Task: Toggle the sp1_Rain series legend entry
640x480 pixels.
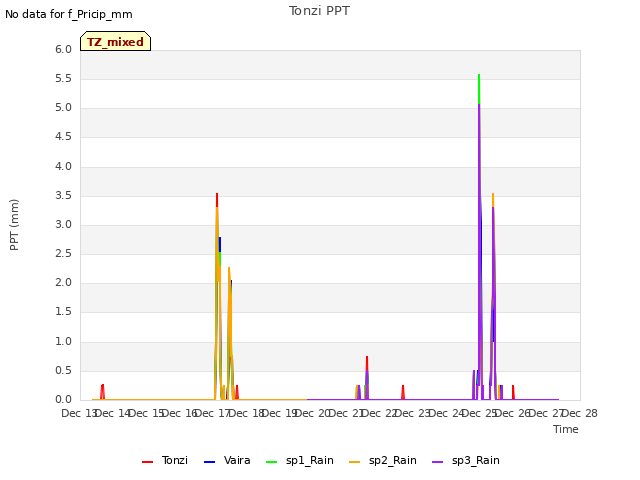Action: pos(300,460)
